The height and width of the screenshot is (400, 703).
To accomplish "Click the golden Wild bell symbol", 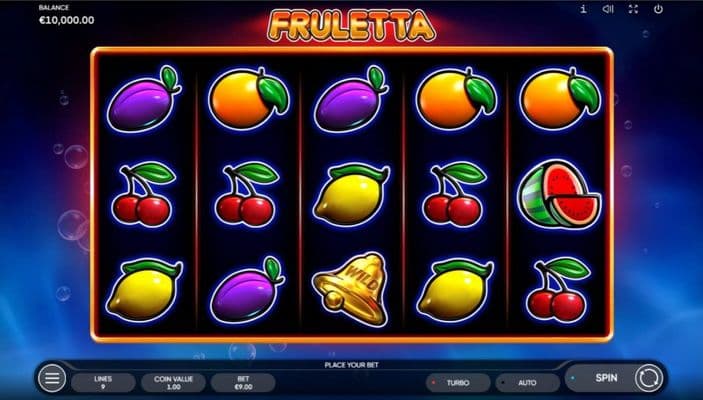I will click(x=352, y=289).
